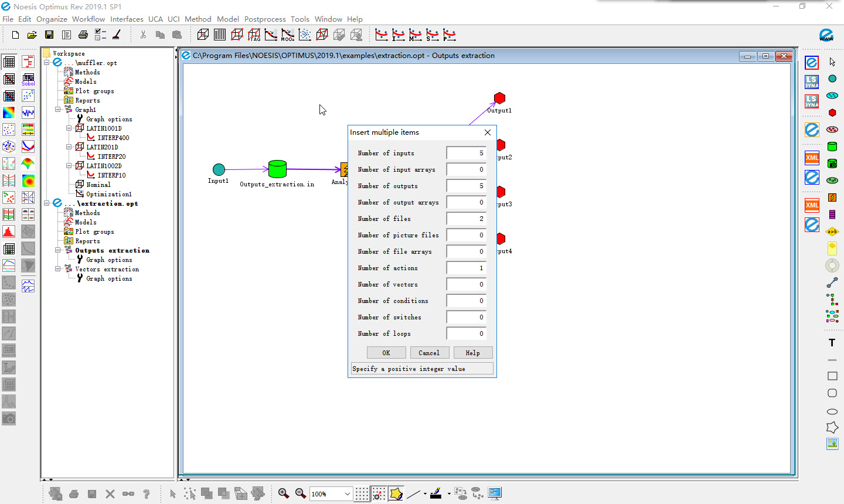Click the Sobol method icon

(x=28, y=79)
